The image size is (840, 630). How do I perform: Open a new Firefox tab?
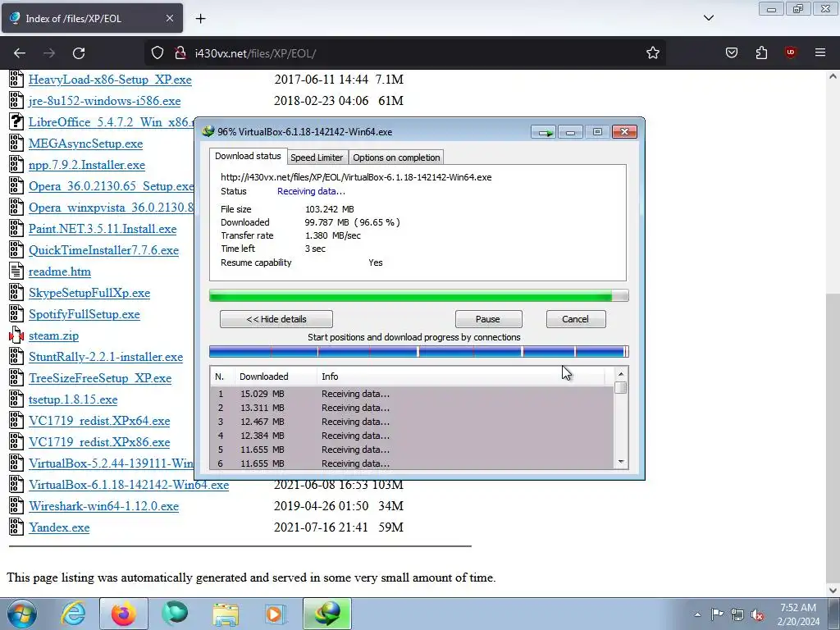[200, 19]
